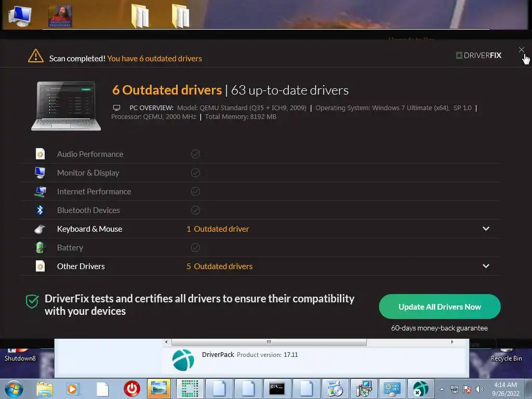
Task: Switch to the colored grid app taskbar button
Action: (190, 389)
